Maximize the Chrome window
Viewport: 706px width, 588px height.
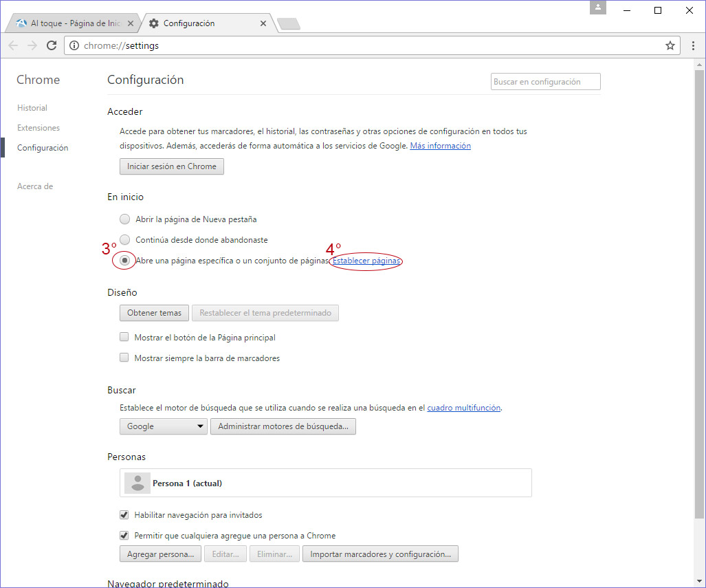pyautogui.click(x=658, y=10)
